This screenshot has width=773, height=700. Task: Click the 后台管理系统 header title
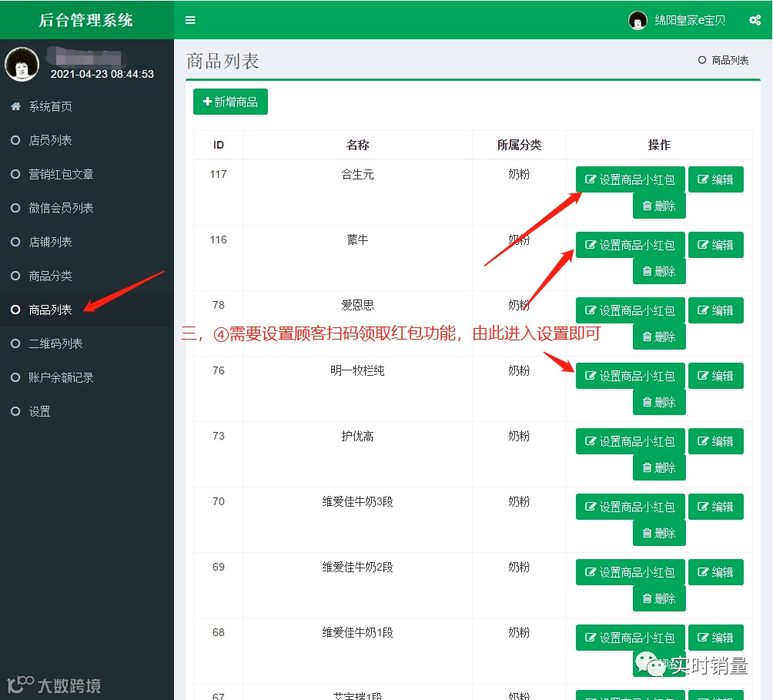85,20
